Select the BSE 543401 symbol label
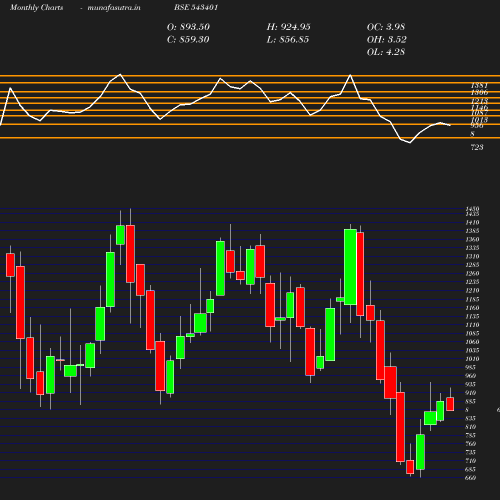 (x=196, y=7)
